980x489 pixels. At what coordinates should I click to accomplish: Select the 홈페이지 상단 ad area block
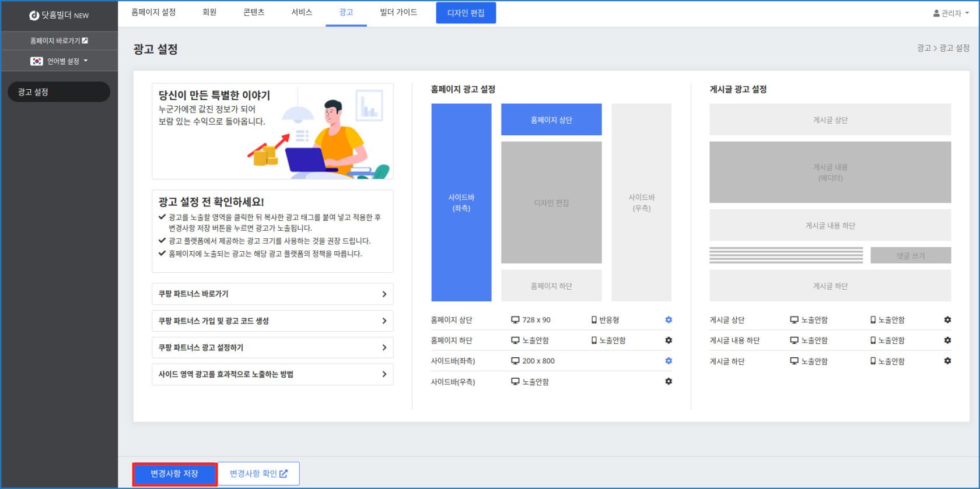coord(551,119)
